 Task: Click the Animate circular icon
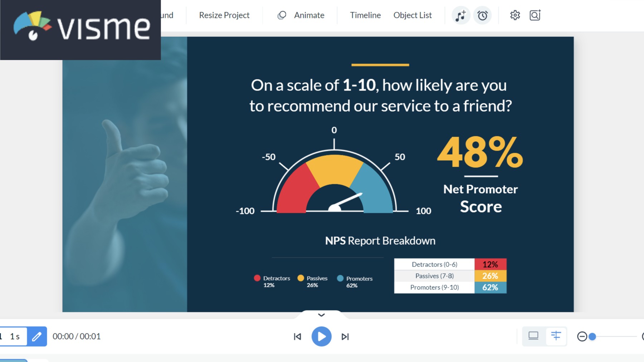pyautogui.click(x=282, y=15)
